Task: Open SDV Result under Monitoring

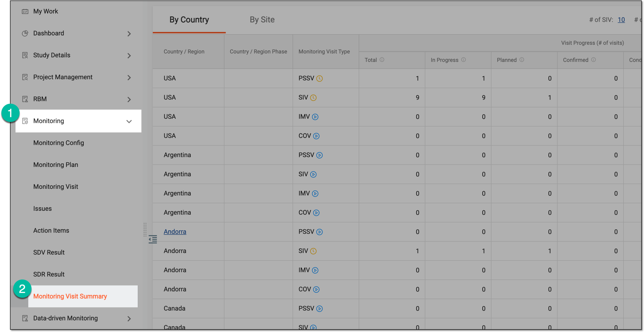Action: pyautogui.click(x=49, y=252)
